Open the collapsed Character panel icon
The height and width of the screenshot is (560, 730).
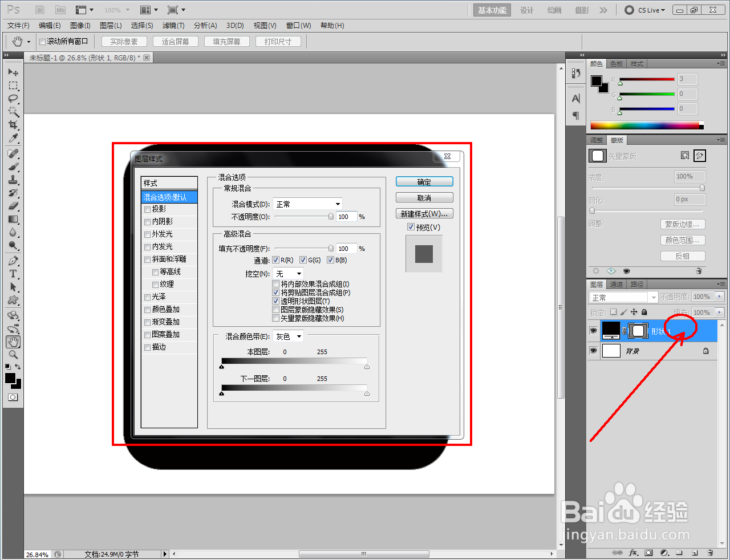(x=576, y=99)
